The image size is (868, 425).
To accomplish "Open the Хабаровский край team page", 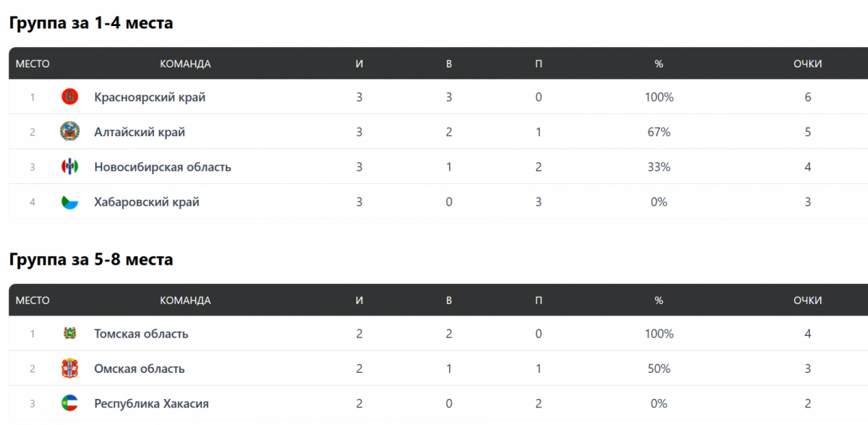I will pos(147,202).
